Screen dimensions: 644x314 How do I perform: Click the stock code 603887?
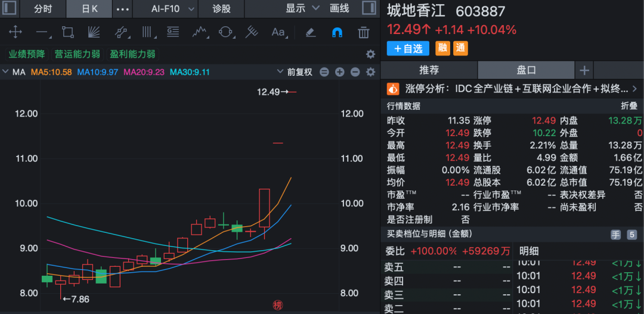480,11
